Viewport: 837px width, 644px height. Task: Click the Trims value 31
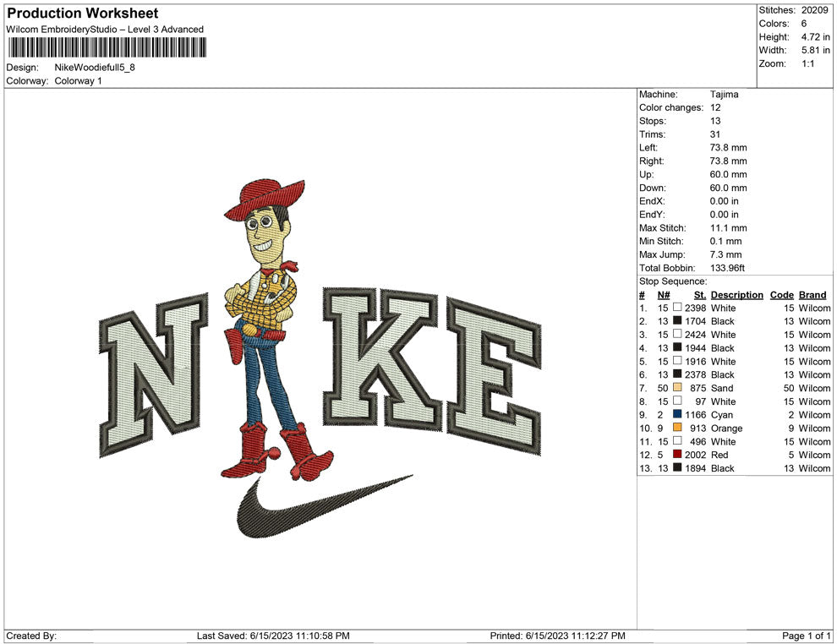click(714, 134)
